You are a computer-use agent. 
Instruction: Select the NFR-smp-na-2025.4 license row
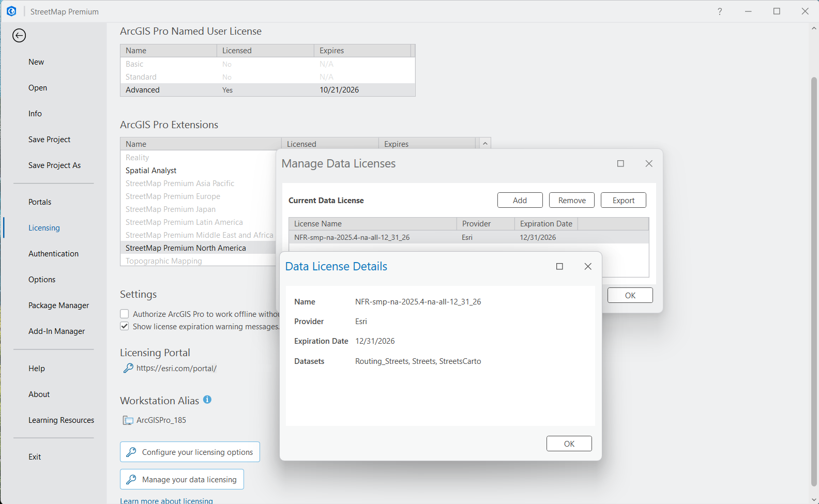468,237
